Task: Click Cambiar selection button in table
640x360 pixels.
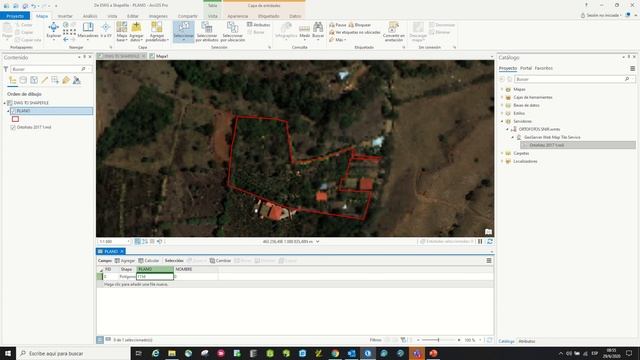Action: (220, 260)
